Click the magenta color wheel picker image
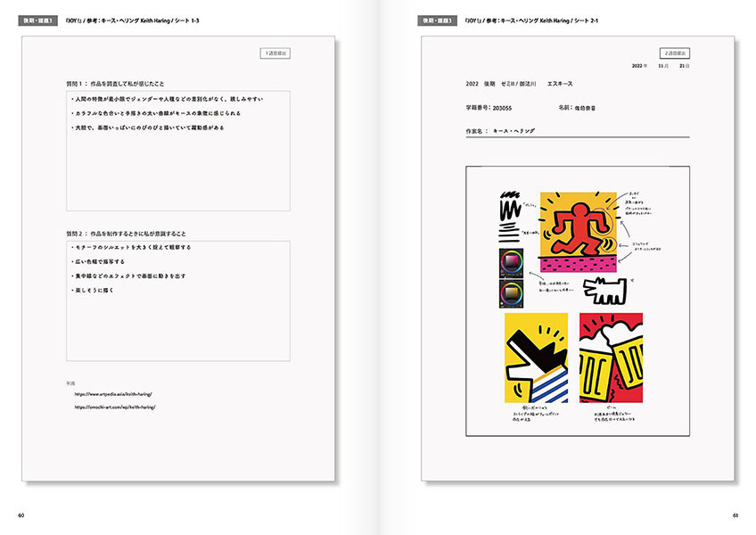 tap(511, 263)
